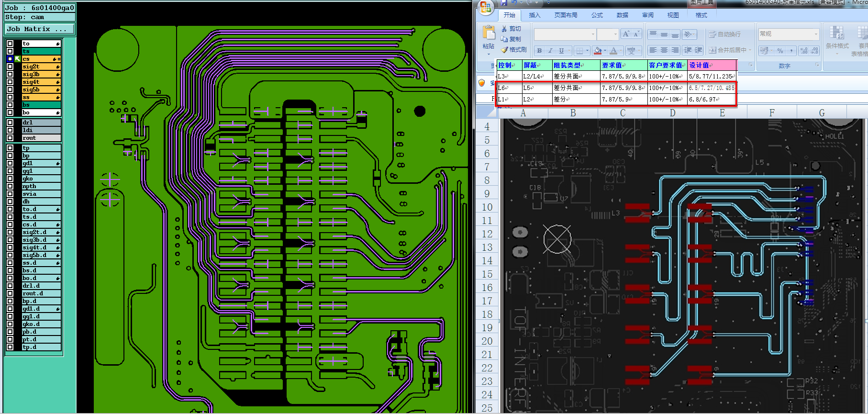Switch to the 视图 (View) tab

pyautogui.click(x=673, y=15)
